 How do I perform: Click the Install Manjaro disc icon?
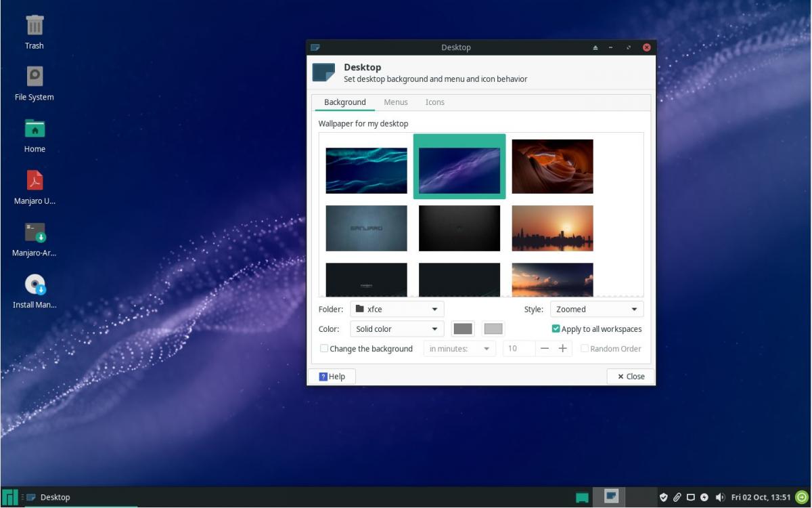(x=35, y=284)
